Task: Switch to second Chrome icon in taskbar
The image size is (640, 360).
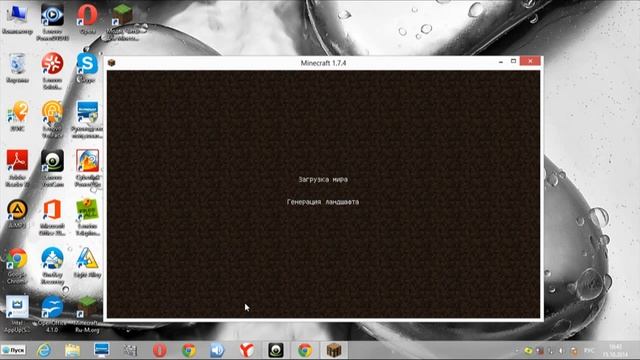Action: 304,350
